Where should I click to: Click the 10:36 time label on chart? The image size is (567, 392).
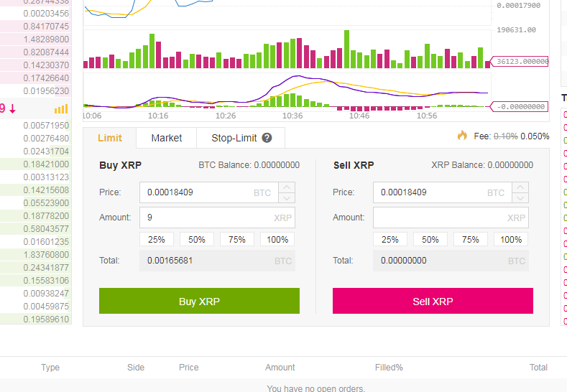tap(292, 116)
